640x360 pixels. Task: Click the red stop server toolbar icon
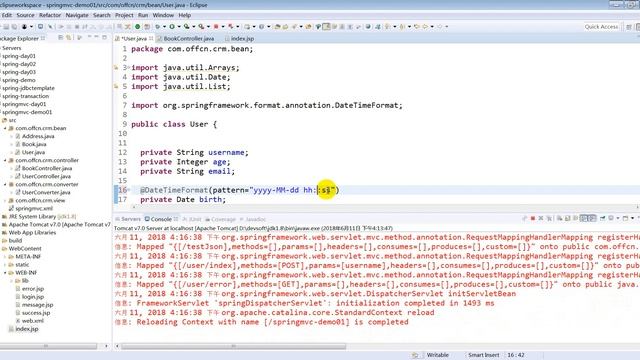click(216, 27)
